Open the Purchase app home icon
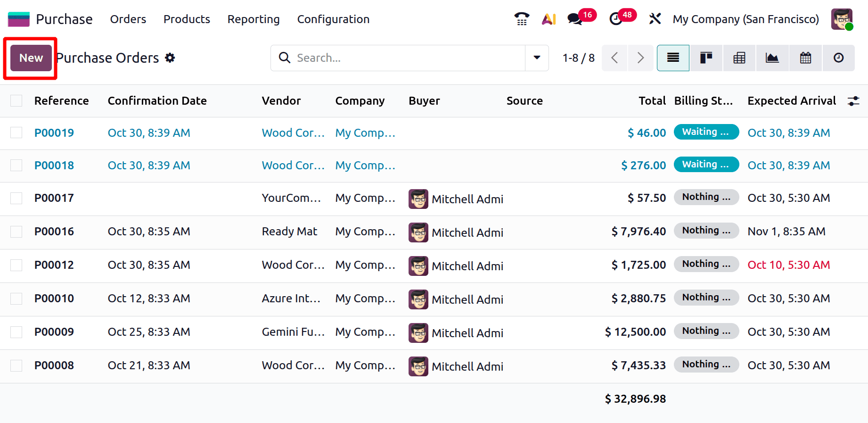The image size is (868, 423). [x=19, y=19]
